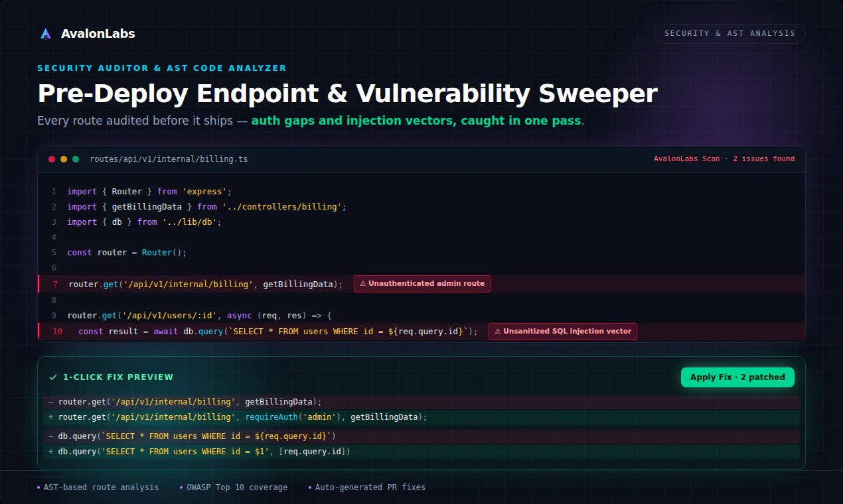Click the 1-CLICK FIX PREVIEW heading
Image resolution: width=843 pixels, height=504 pixels.
point(118,377)
